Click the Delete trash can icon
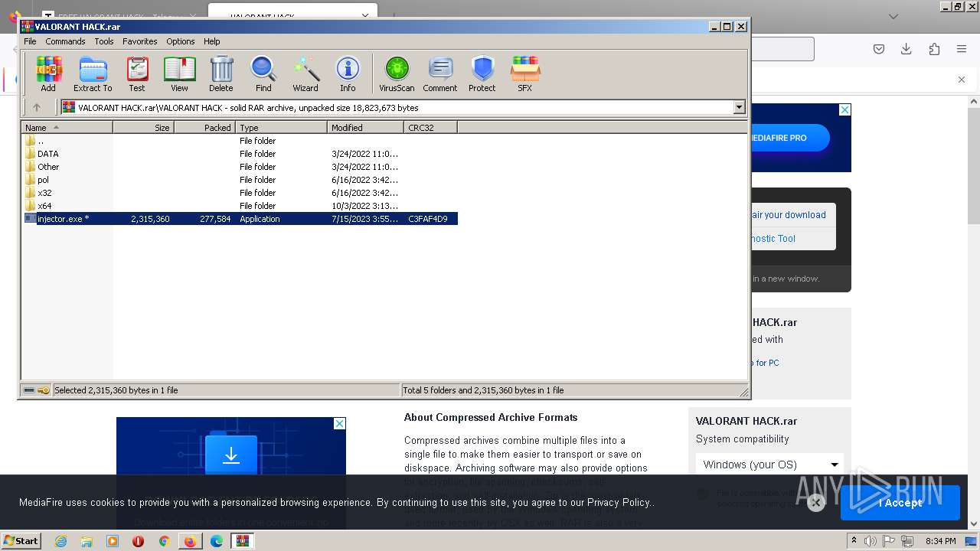 [220, 74]
